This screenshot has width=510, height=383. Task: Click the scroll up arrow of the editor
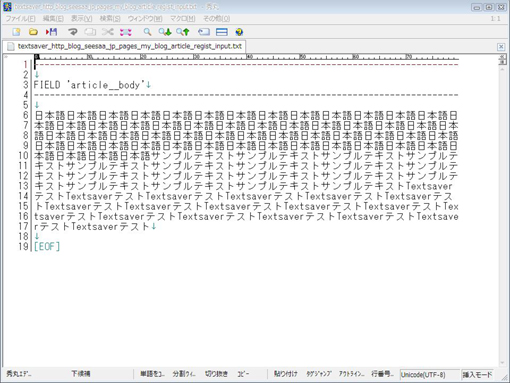(502, 70)
